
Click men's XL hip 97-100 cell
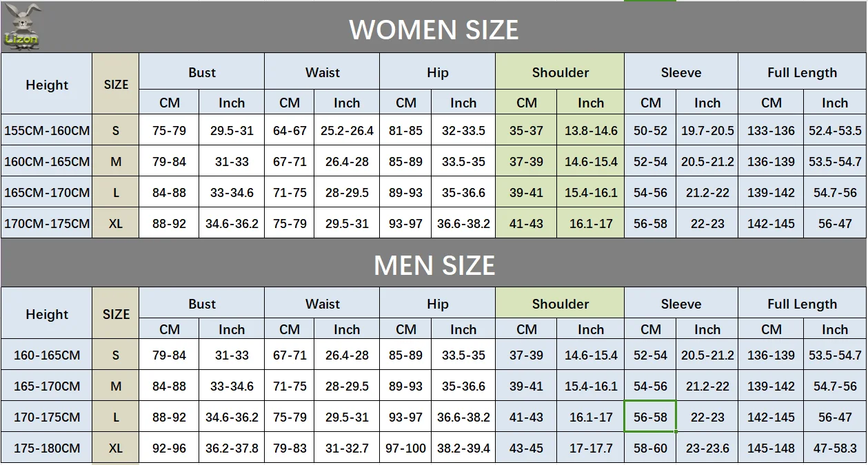405,448
